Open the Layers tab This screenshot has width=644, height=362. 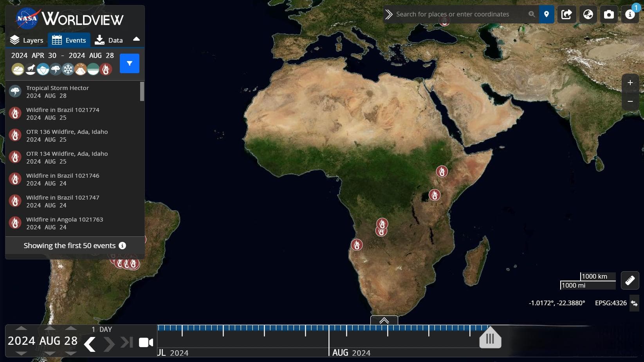coord(27,40)
